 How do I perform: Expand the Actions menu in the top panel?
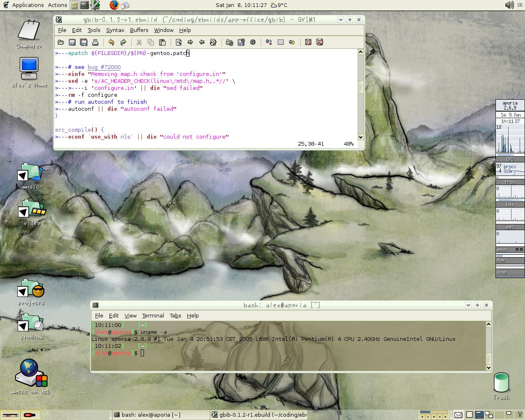[57, 5]
